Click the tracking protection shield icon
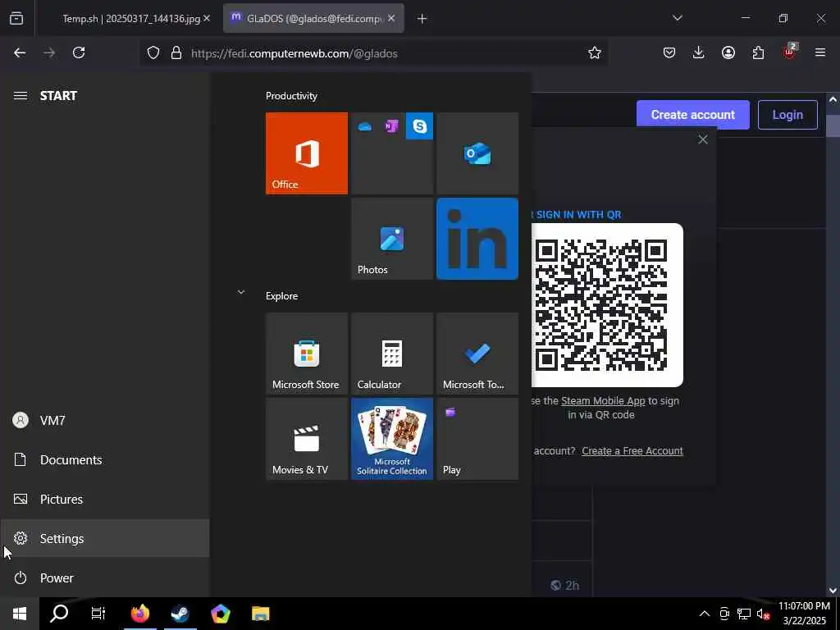The height and width of the screenshot is (630, 840). point(153,53)
